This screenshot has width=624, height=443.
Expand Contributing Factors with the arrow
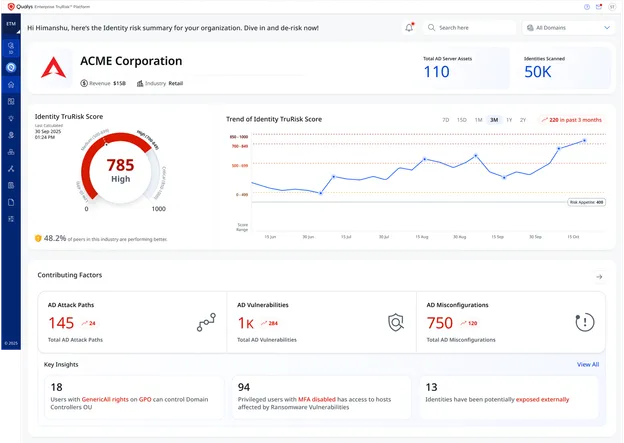coord(598,276)
